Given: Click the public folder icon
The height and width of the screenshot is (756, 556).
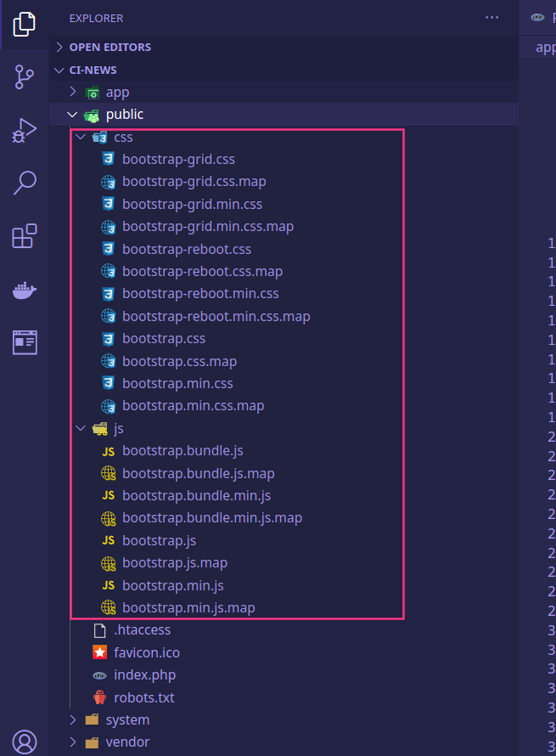Looking at the screenshot, I should (x=92, y=116).
